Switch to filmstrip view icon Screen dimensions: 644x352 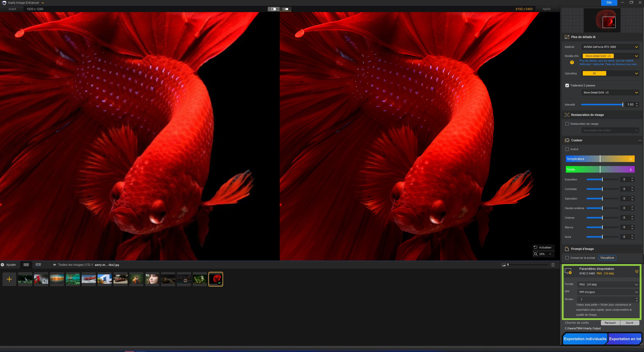coord(38,265)
